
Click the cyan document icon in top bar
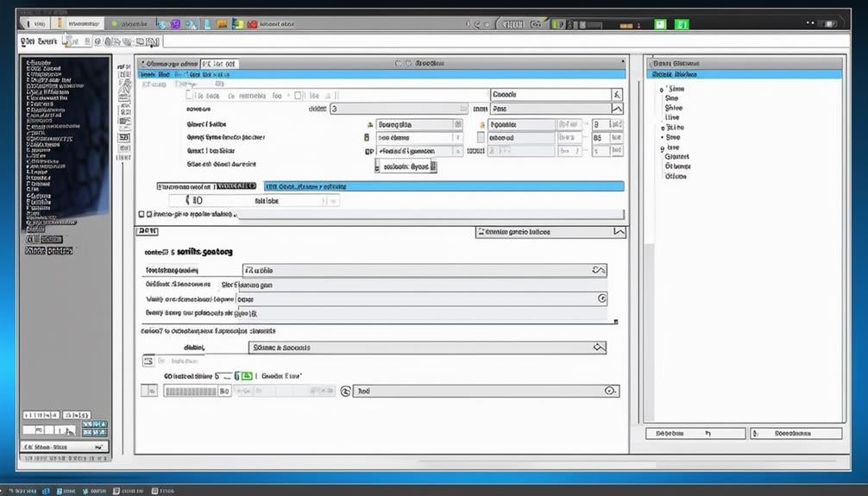coord(208,24)
